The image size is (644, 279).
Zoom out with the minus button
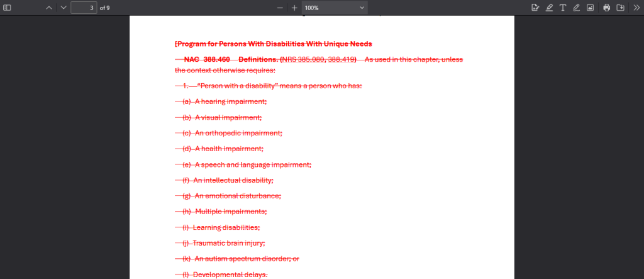coord(280,8)
